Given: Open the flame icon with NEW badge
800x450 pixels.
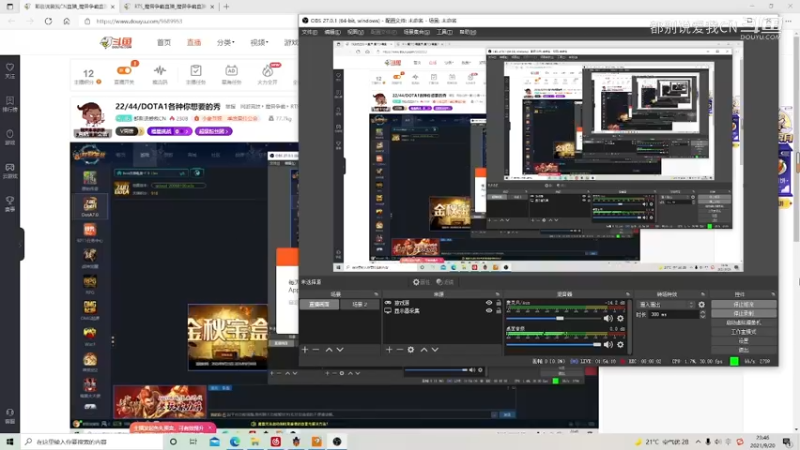Looking at the screenshot, I should [267, 73].
